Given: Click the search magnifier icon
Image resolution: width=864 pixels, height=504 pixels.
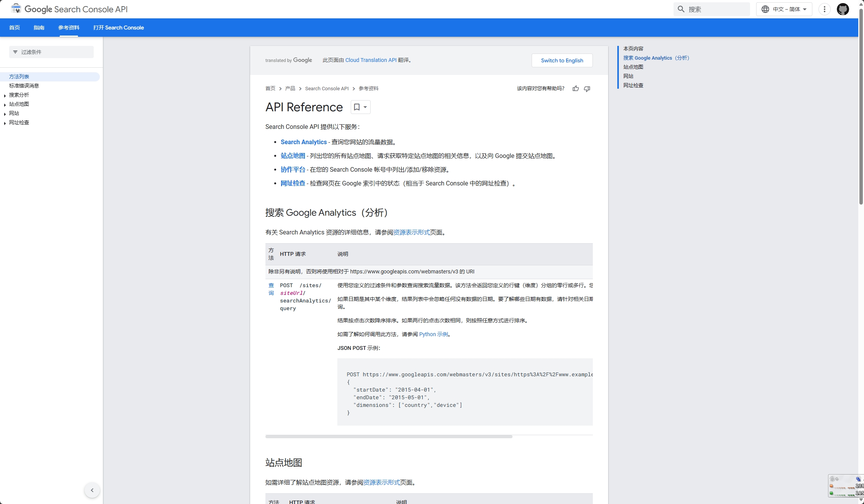Looking at the screenshot, I should tap(681, 9).
